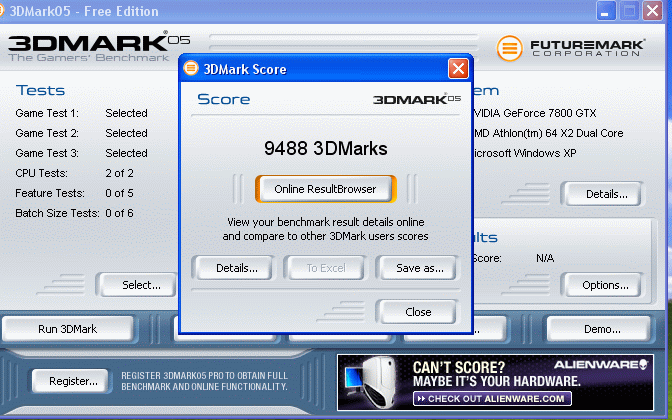The image size is (672, 420).
Task: Save score with Save as button
Action: [419, 268]
